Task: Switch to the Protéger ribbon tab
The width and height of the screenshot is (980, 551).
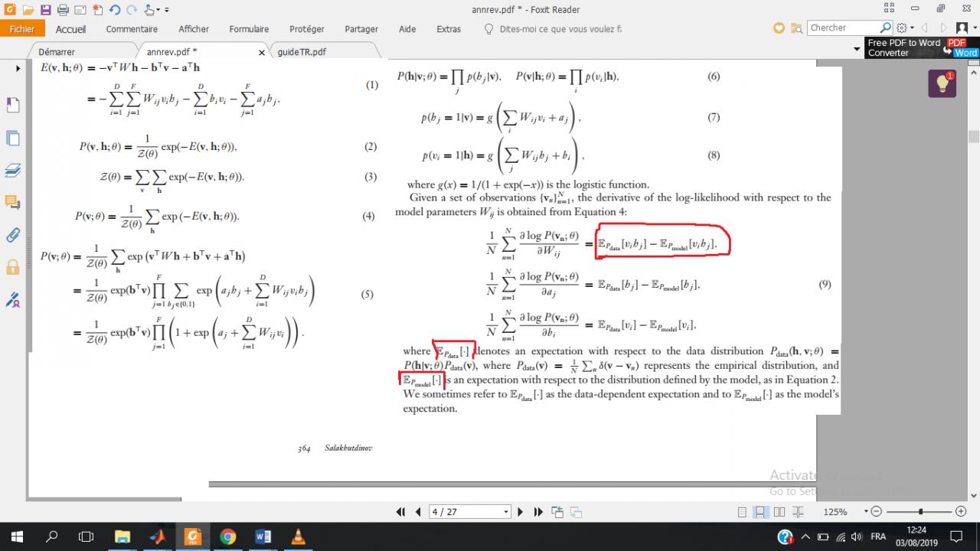Action: coord(307,29)
